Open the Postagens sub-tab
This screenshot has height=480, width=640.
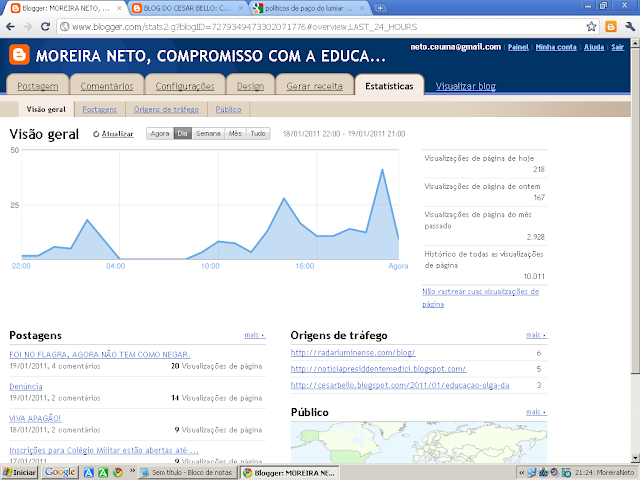click(100, 109)
